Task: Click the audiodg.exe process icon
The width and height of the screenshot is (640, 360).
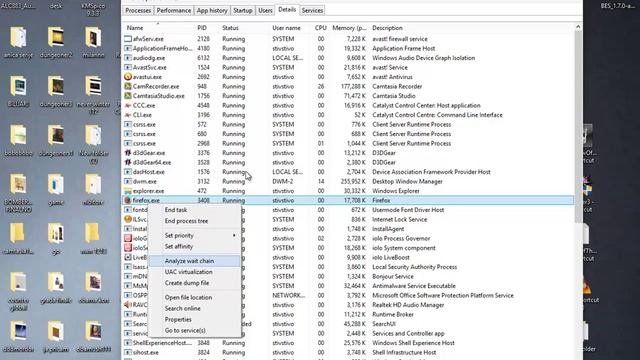Action: tap(128, 58)
